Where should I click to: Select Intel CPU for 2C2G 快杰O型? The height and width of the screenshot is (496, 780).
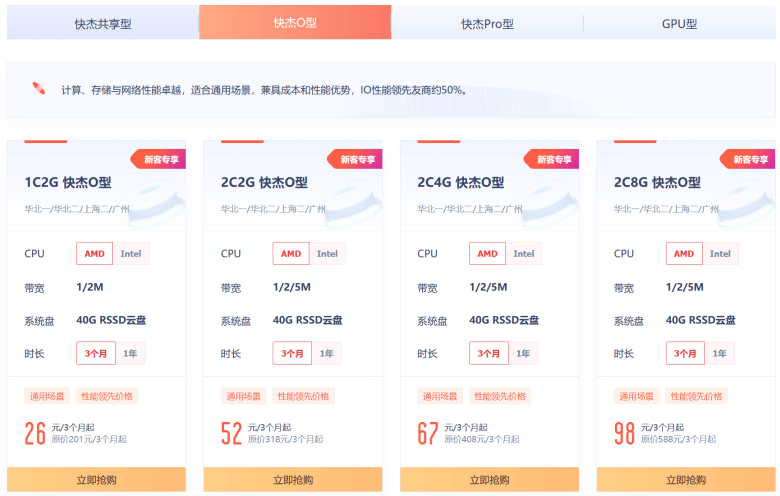(327, 254)
